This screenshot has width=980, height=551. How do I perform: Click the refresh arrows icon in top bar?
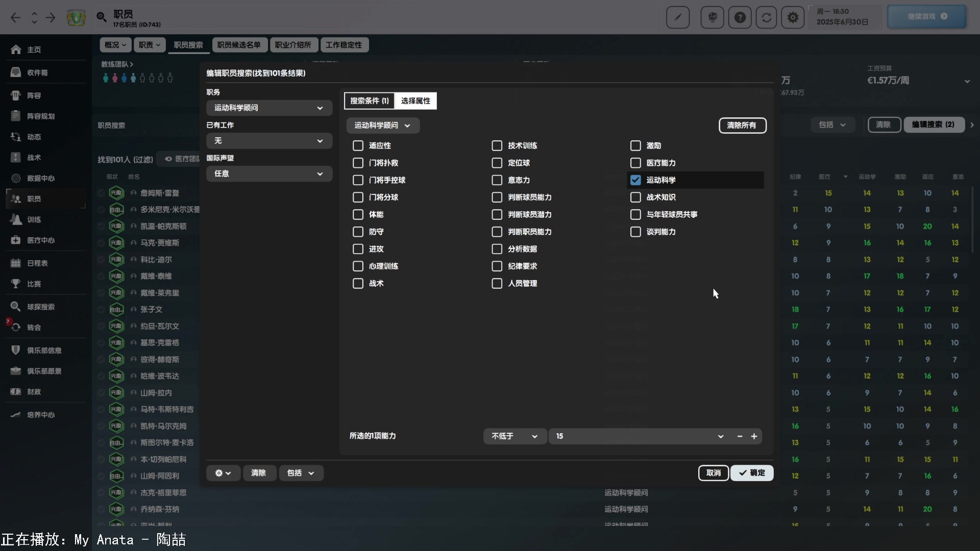767,18
